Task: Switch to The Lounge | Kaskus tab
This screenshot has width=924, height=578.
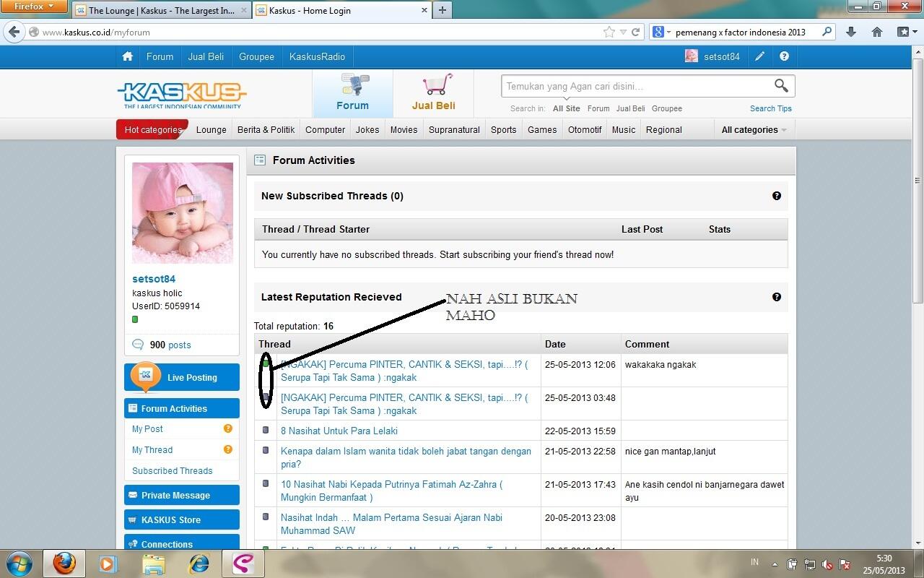Action: (x=160, y=10)
